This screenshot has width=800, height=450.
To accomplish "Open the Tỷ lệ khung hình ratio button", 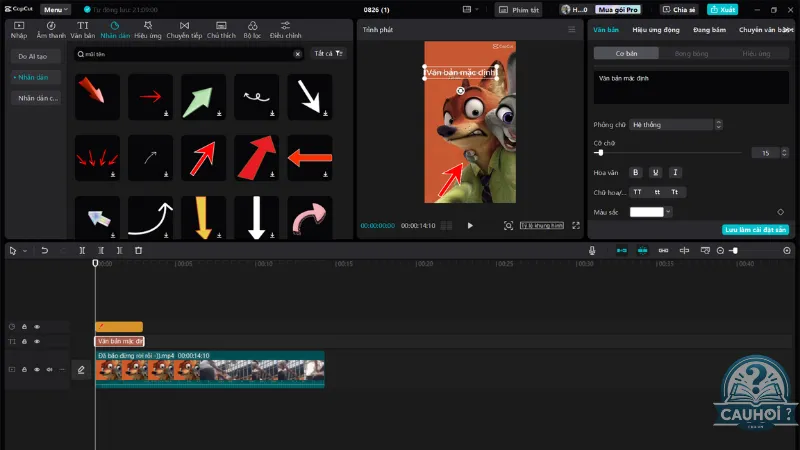I will point(542,226).
